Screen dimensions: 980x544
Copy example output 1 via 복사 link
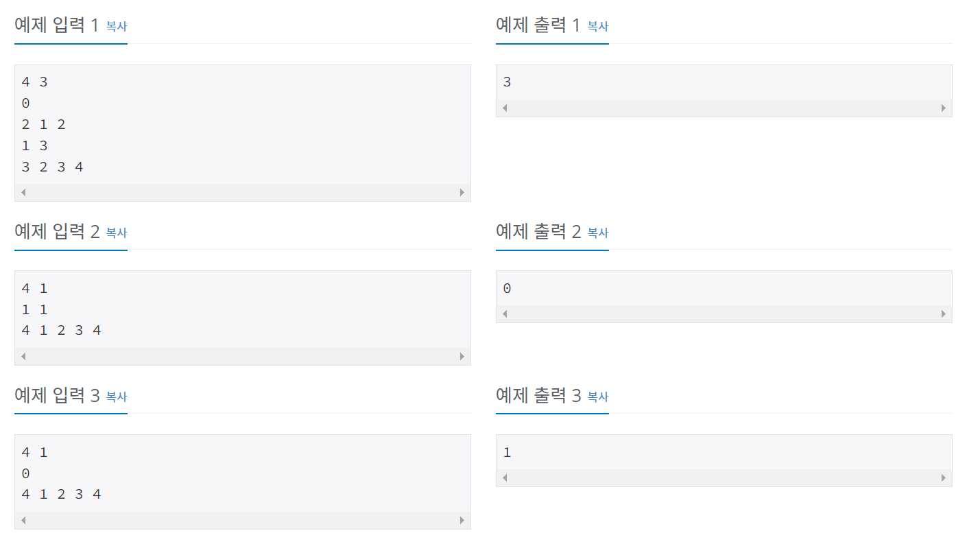(598, 27)
